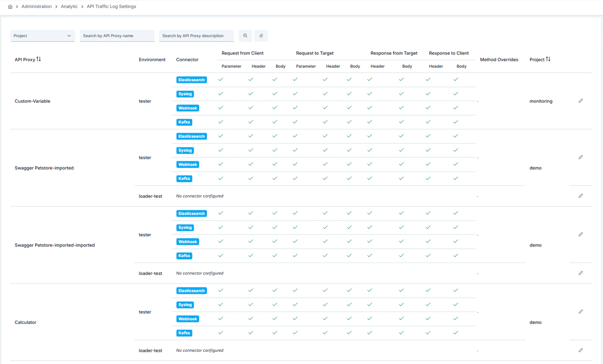Click the Response to Client header
603x364 pixels.
coord(449,53)
